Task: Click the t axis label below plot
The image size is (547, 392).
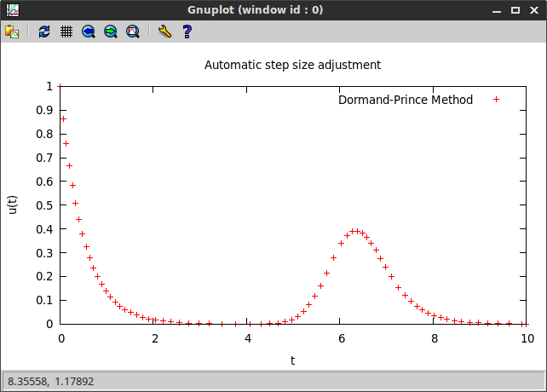Action: [x=293, y=360]
